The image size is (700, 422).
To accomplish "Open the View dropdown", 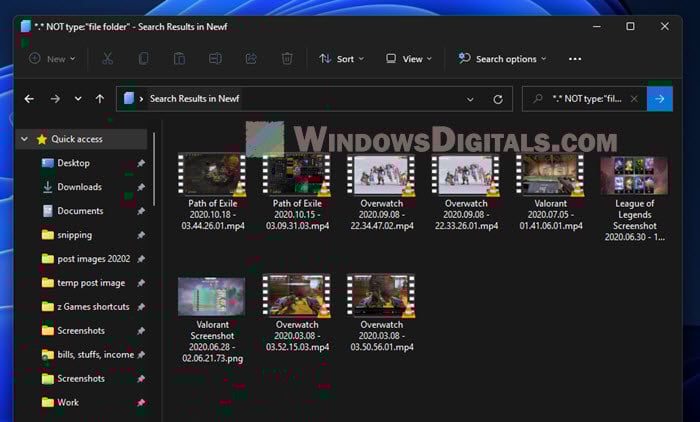I will click(x=409, y=58).
